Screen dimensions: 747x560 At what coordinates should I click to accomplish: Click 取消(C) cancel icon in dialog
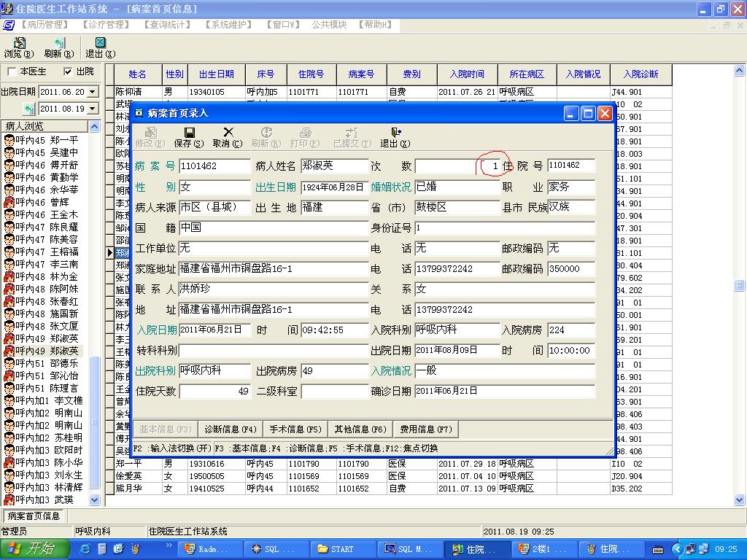click(x=228, y=137)
